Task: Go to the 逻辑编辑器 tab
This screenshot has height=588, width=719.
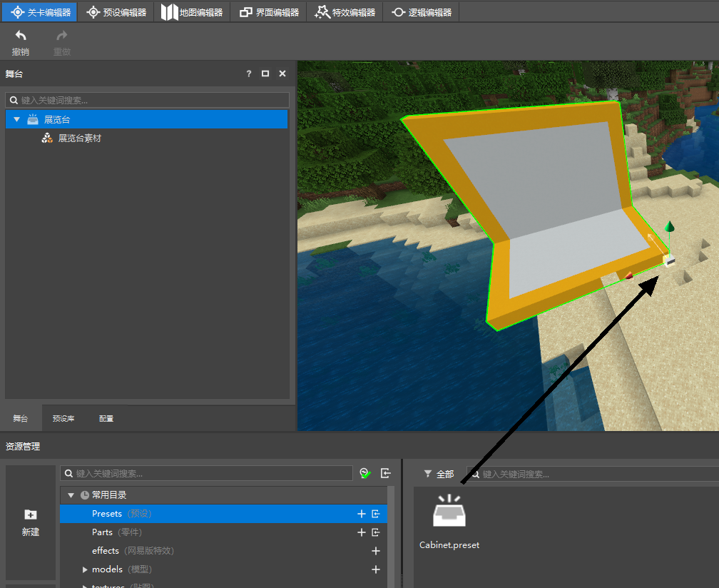Action: (x=422, y=12)
